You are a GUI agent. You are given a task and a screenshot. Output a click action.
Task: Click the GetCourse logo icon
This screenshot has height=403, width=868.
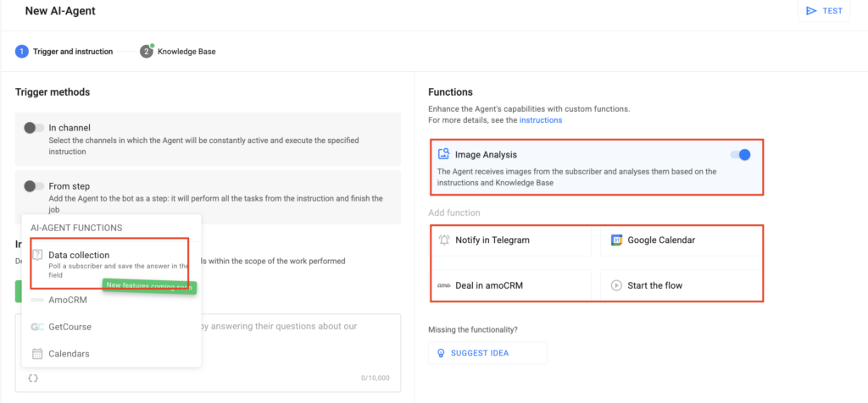pos(37,327)
